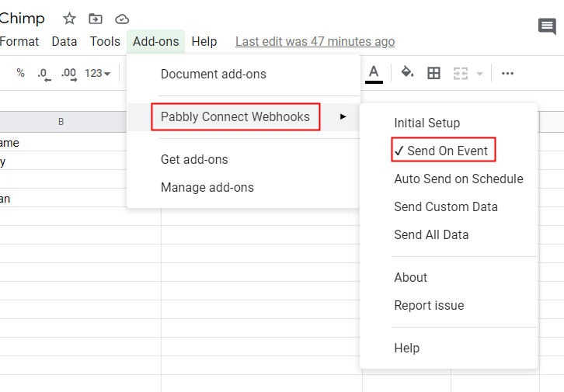Expand merge cells options arrow

pos(479,74)
